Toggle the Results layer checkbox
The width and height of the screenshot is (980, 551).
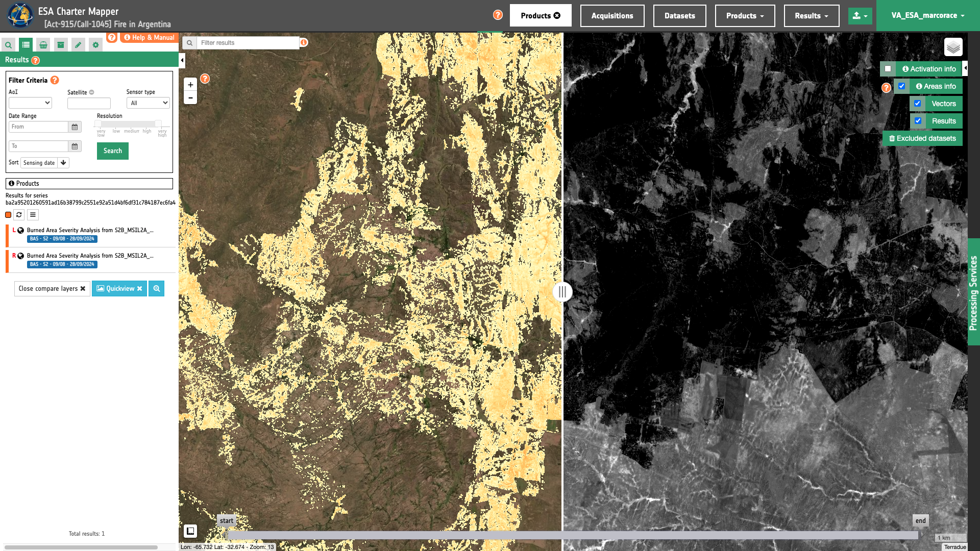[x=918, y=121]
